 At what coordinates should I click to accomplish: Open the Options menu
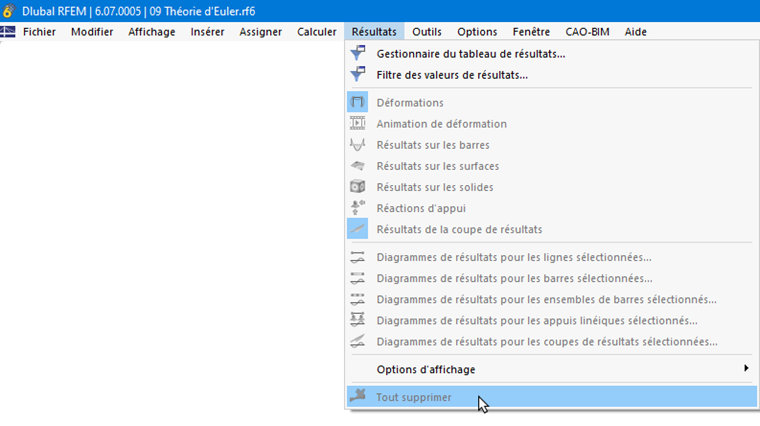477,32
